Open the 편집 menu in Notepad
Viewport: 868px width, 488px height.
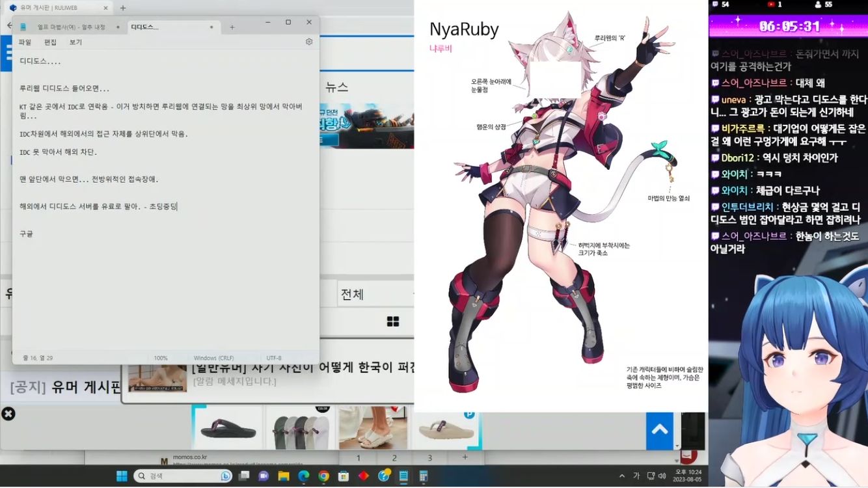point(50,42)
